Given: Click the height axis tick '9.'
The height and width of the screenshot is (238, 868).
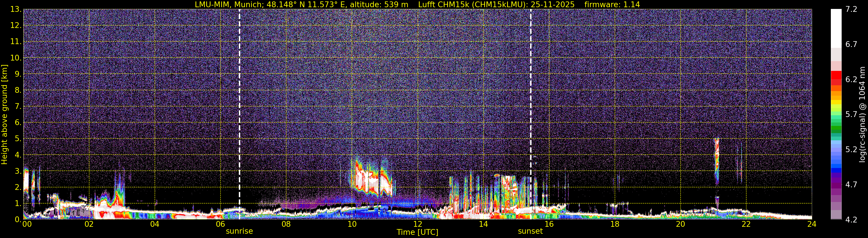Looking at the screenshot, I should pos(18,74).
